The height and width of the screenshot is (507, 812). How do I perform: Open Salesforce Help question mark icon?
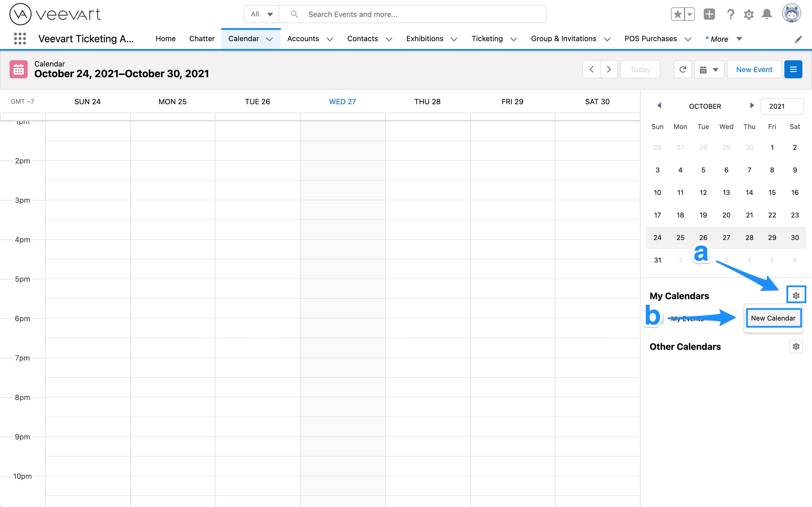point(731,14)
